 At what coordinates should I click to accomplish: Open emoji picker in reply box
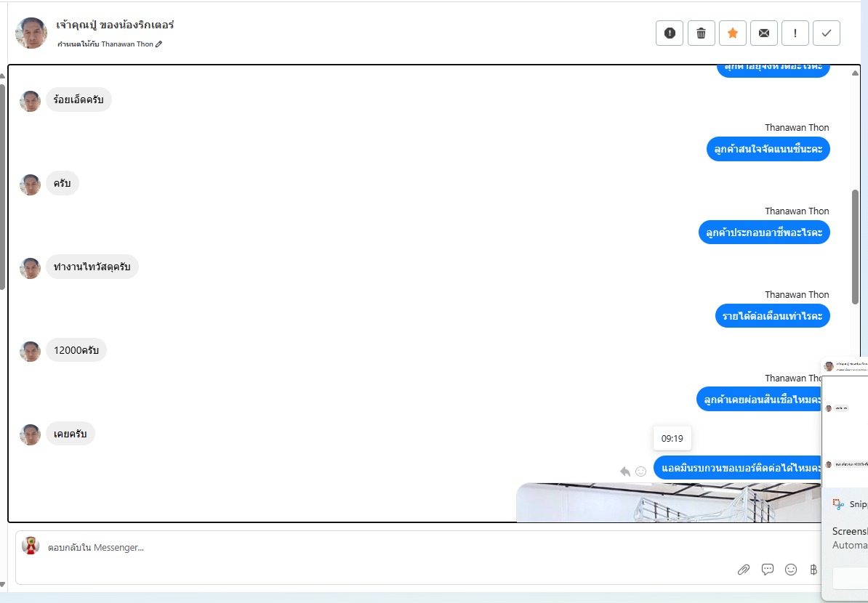coord(791,570)
